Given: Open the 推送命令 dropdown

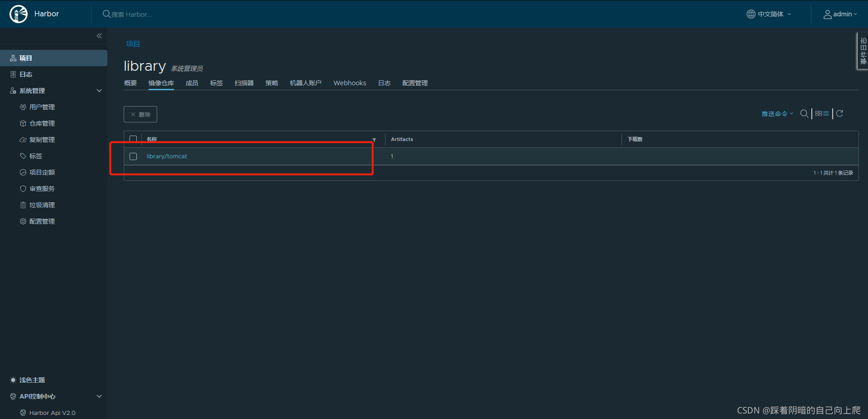Looking at the screenshot, I should tap(777, 114).
